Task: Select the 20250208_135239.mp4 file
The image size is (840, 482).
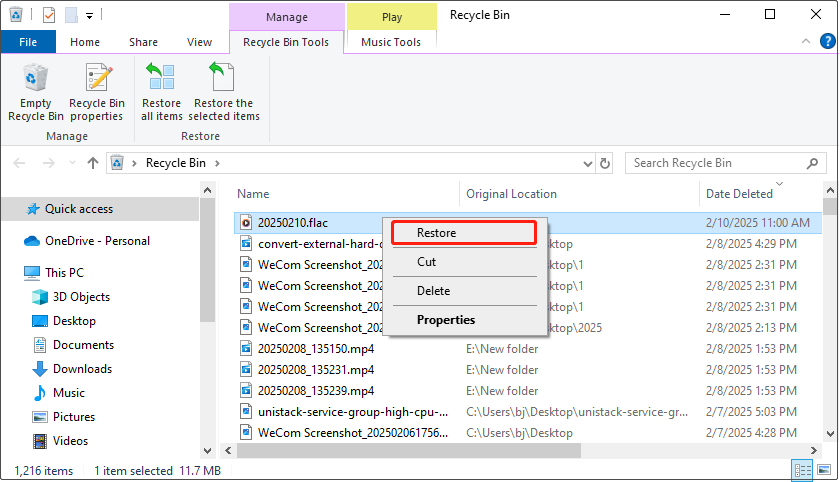Action: 316,391
